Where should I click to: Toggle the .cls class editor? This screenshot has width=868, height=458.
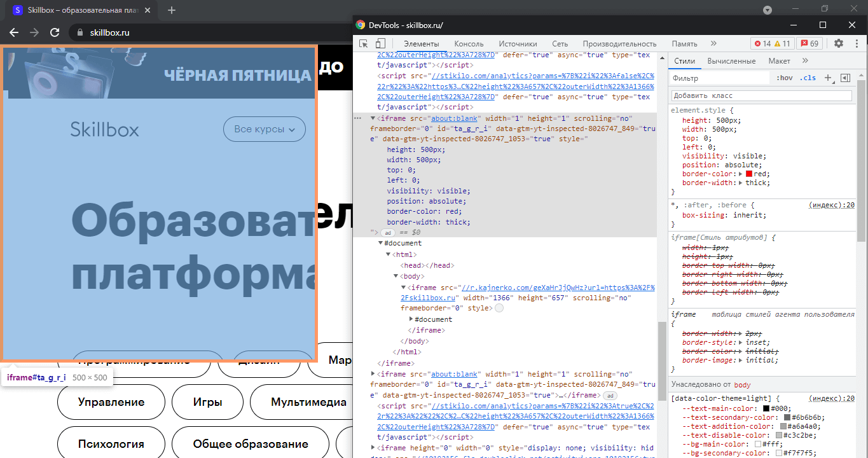click(808, 78)
